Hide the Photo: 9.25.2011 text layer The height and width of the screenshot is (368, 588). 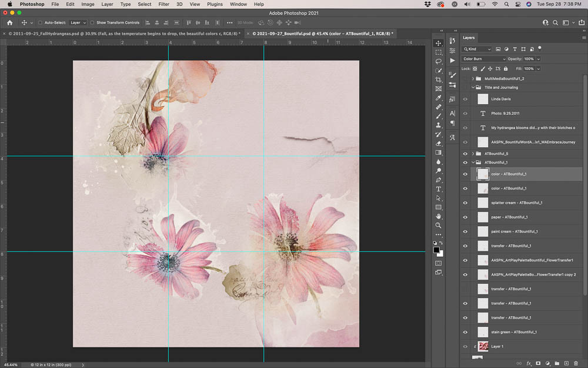(x=465, y=114)
